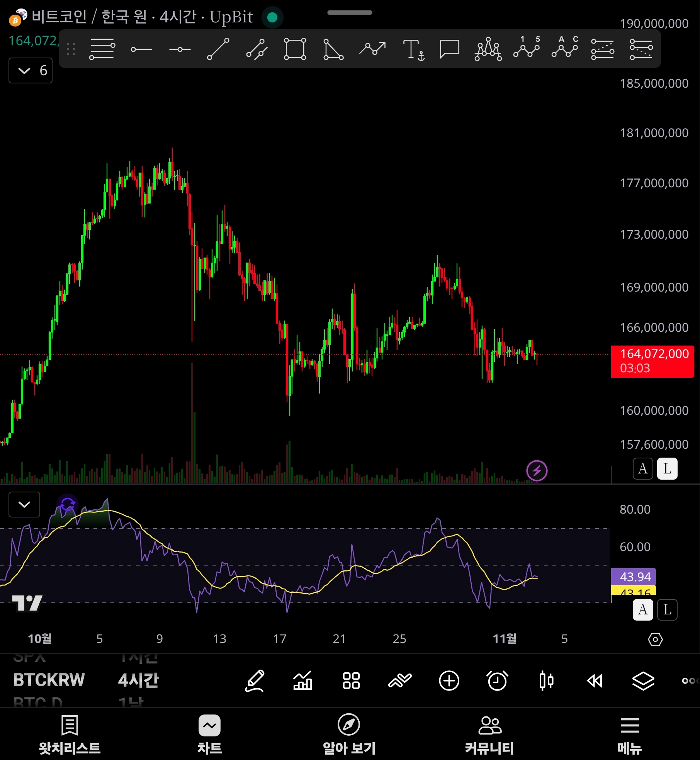Screen dimensions: 700x760
Task: Pick the rectangle drawing tool
Action: pyautogui.click(x=294, y=49)
